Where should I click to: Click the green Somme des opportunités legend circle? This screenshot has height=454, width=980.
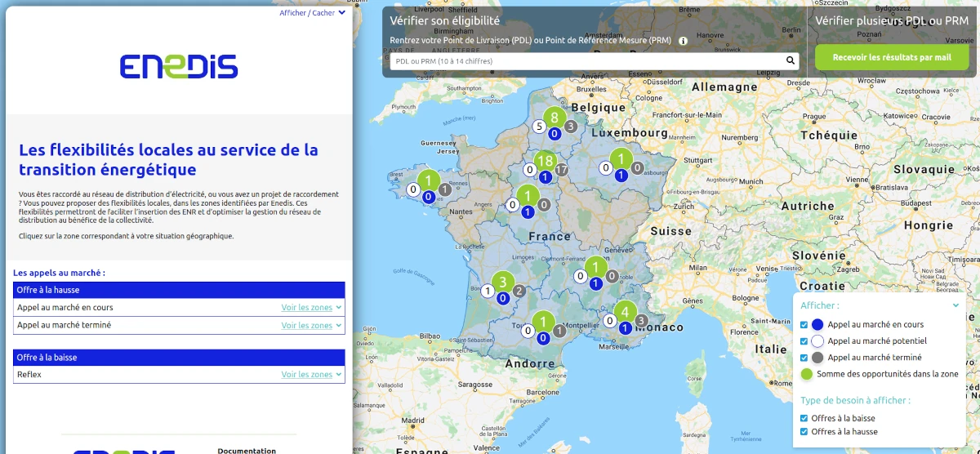click(806, 374)
